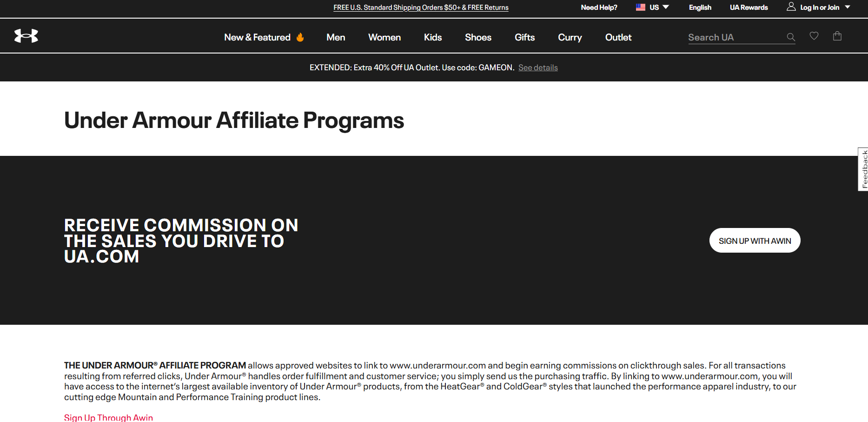Click the Sign Up Through Awin link
This screenshot has height=422, width=868.
(x=108, y=417)
